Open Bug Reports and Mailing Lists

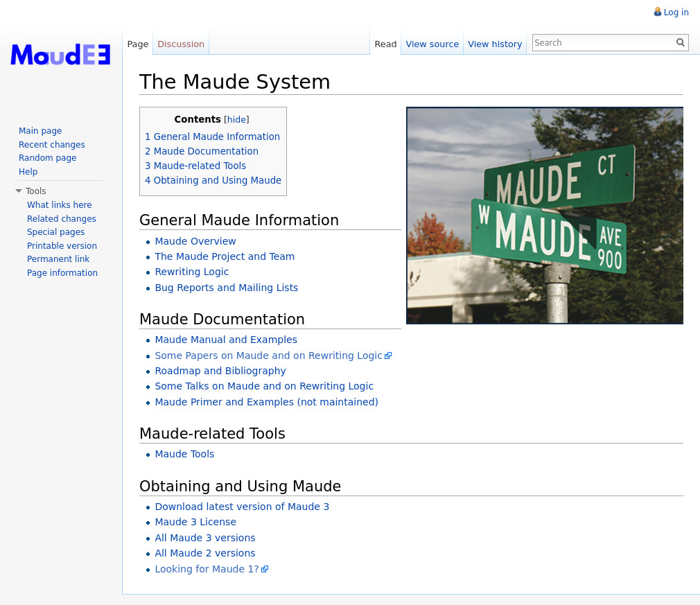(226, 288)
